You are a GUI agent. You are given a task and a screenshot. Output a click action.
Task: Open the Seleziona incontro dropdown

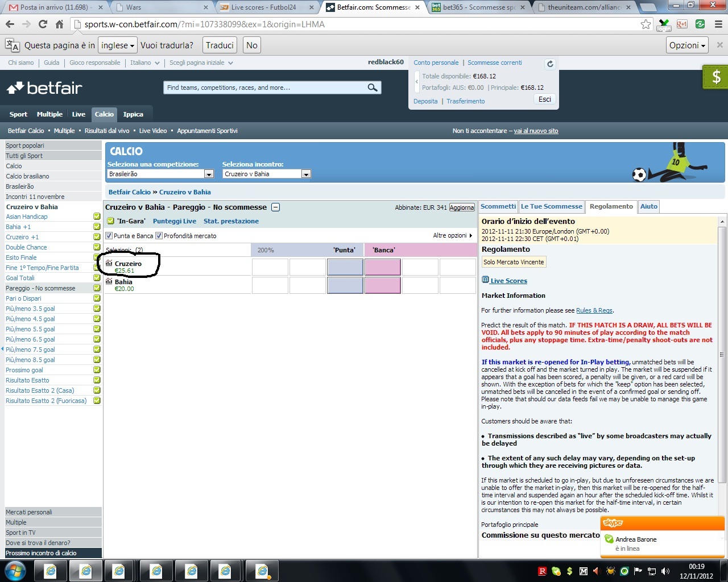click(267, 174)
